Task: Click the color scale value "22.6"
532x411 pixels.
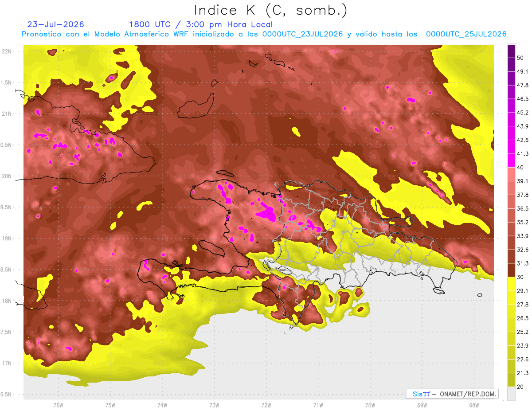Action: pyautogui.click(x=523, y=359)
